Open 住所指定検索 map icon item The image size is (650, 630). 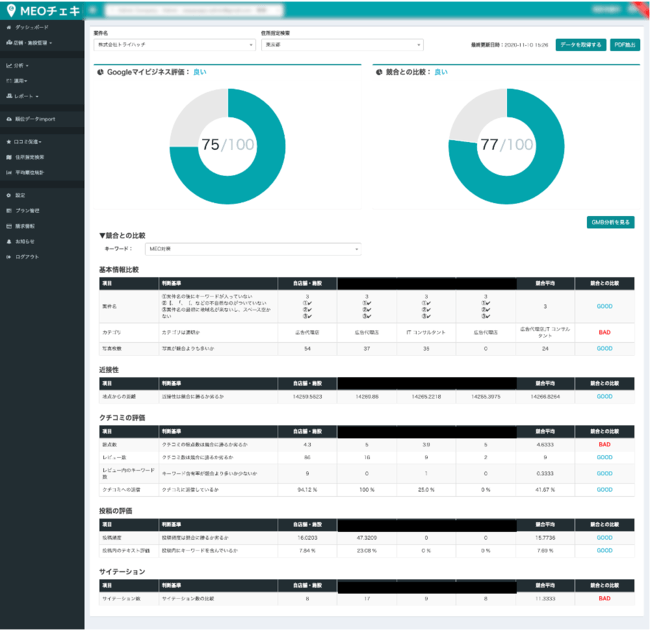tap(8, 157)
